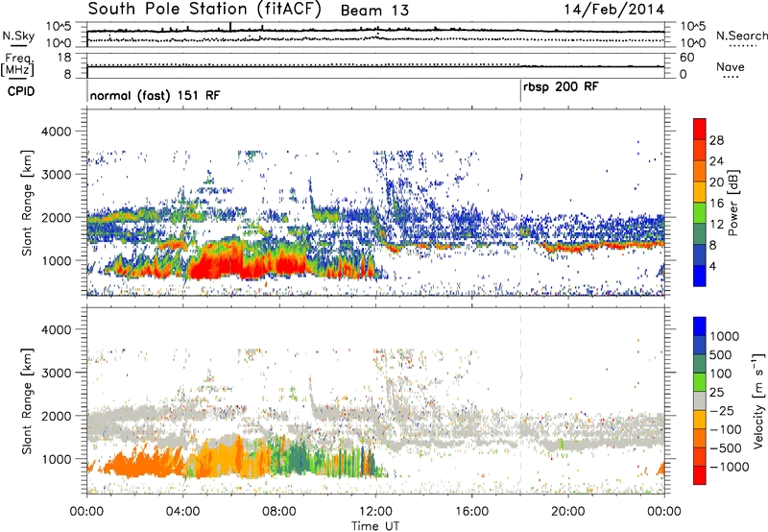Pick the light green 25–100 Velocity colorbar segment
This screenshot has height=532, width=768.
point(700,382)
